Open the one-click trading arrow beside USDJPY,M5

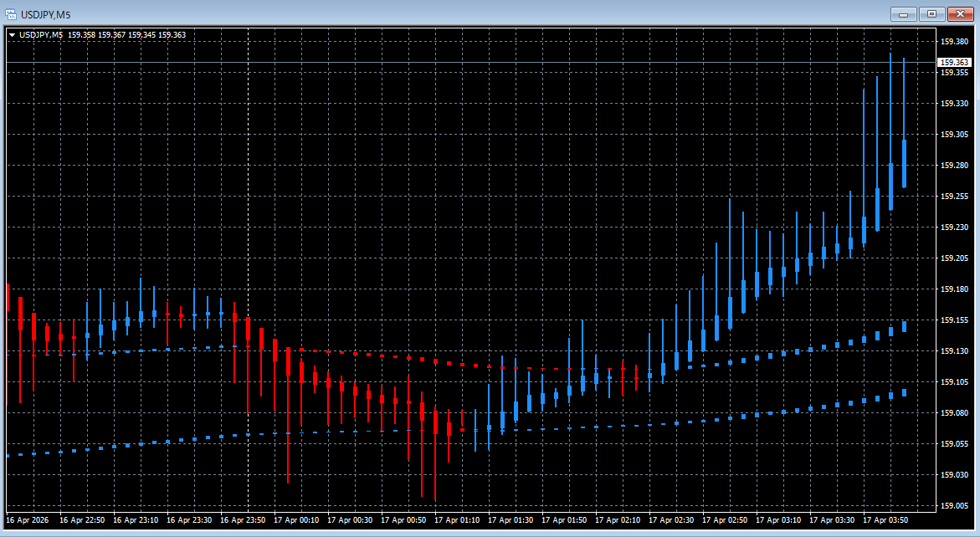[x=12, y=34]
